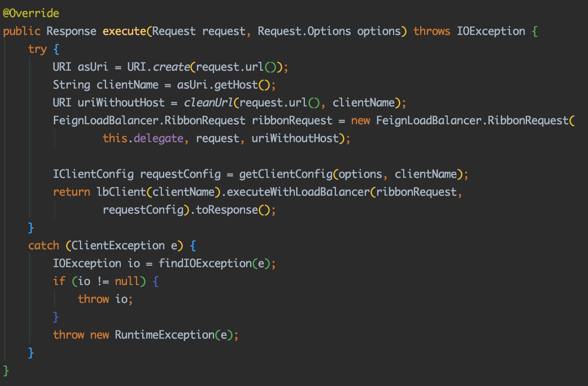
Task: Click 'new FeignLoadBalancer.RibbonRequest' constructor
Action: coord(460,120)
